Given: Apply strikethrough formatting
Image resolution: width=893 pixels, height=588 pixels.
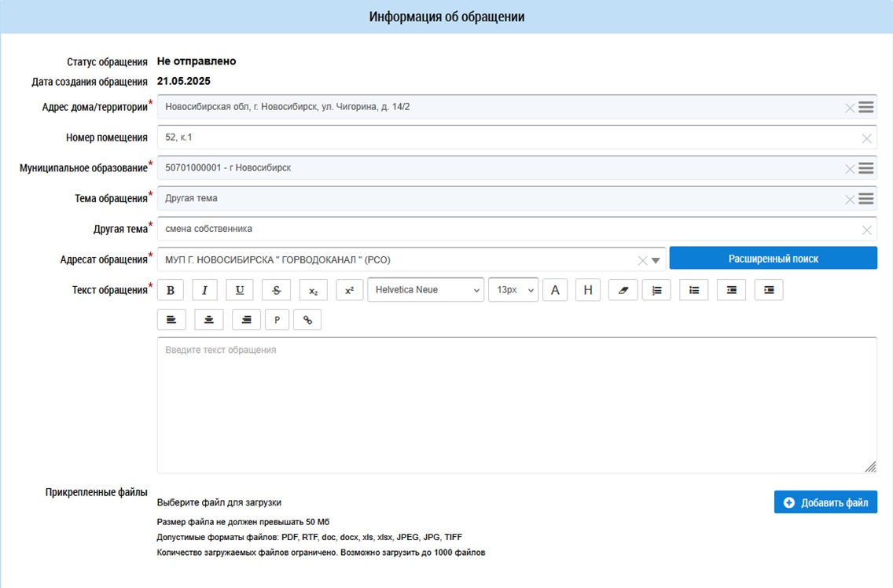Looking at the screenshot, I should point(276,290).
